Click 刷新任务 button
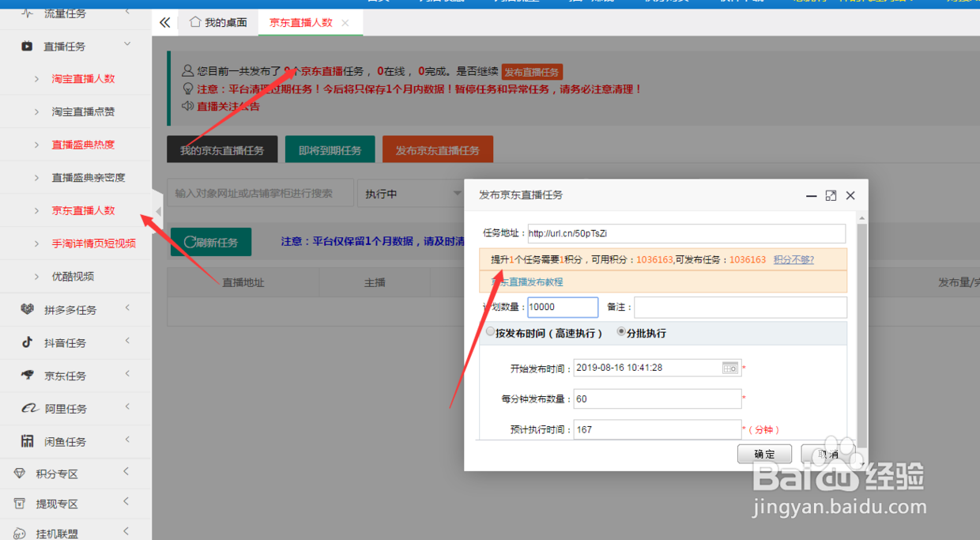 (x=211, y=242)
